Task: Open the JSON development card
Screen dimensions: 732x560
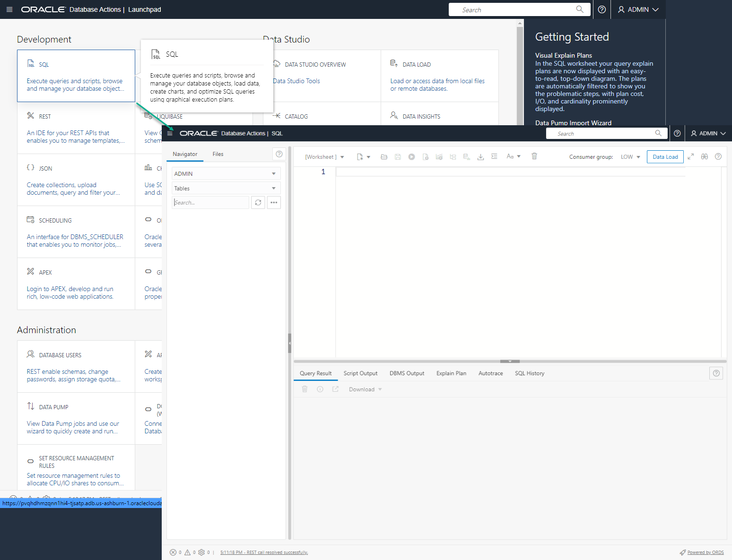Action: [76, 180]
